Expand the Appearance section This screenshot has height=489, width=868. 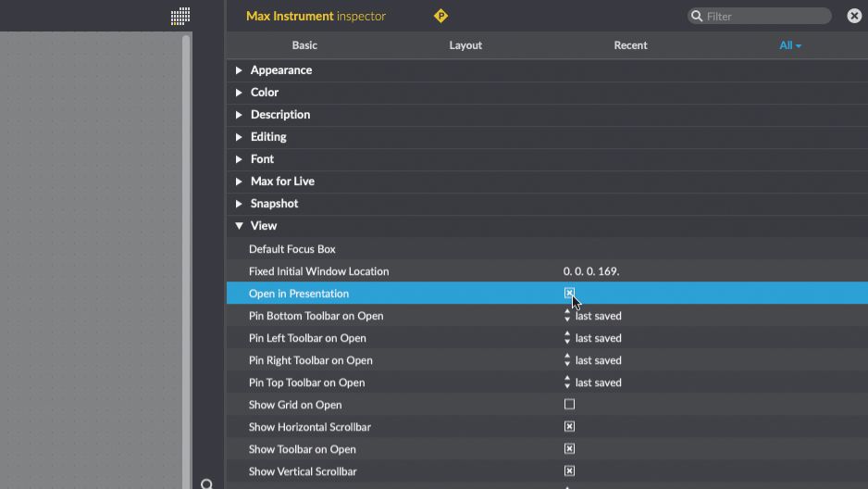[x=239, y=70]
